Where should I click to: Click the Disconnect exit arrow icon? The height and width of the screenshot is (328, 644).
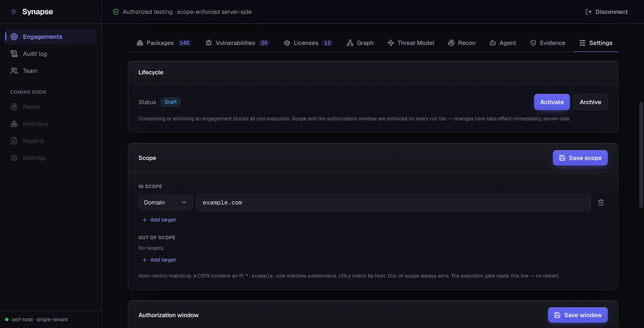point(588,12)
